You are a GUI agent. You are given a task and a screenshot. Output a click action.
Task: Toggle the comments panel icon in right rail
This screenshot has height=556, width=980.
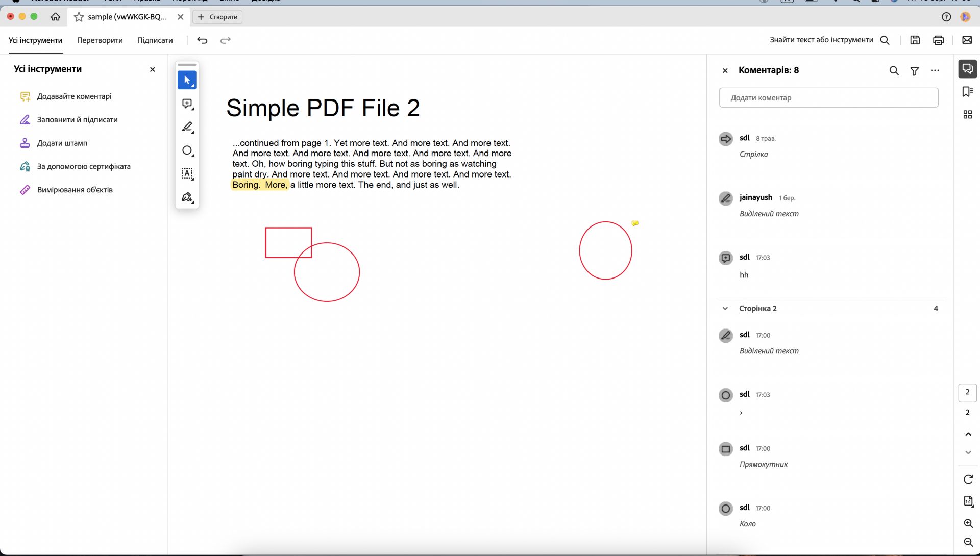click(967, 69)
